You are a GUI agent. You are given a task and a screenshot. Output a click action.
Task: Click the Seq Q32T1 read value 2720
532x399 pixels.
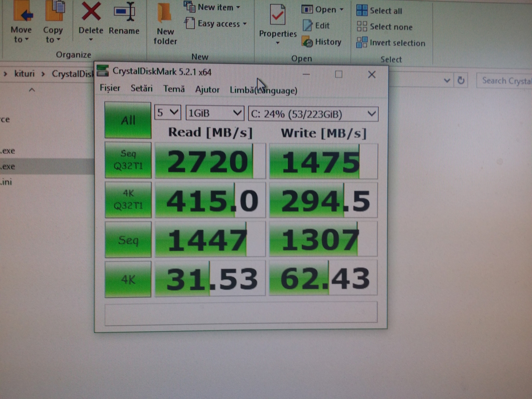click(210, 161)
